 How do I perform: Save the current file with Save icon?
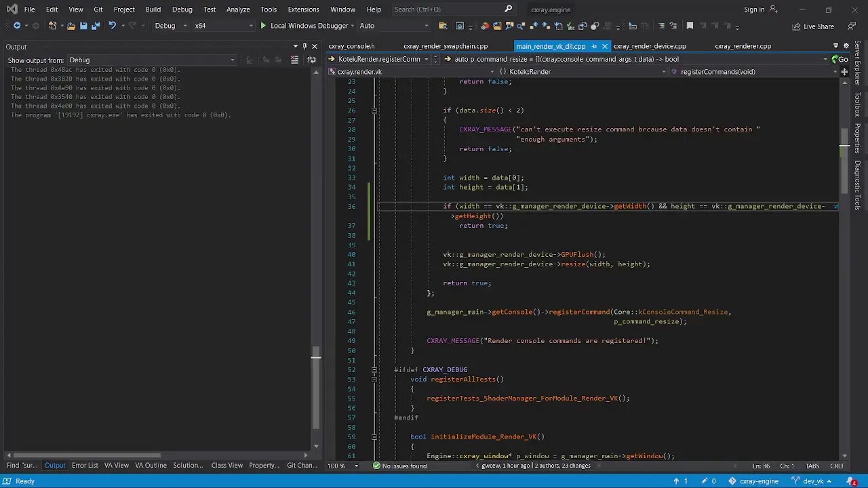pos(83,26)
